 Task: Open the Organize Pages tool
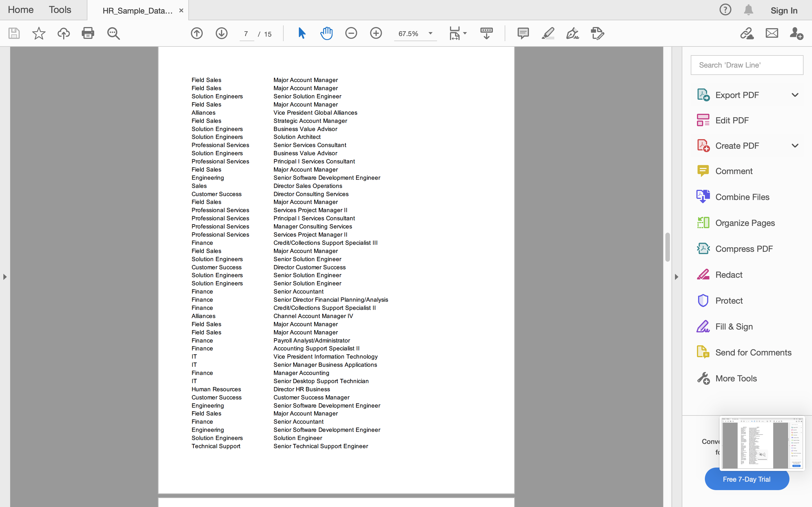tap(745, 223)
